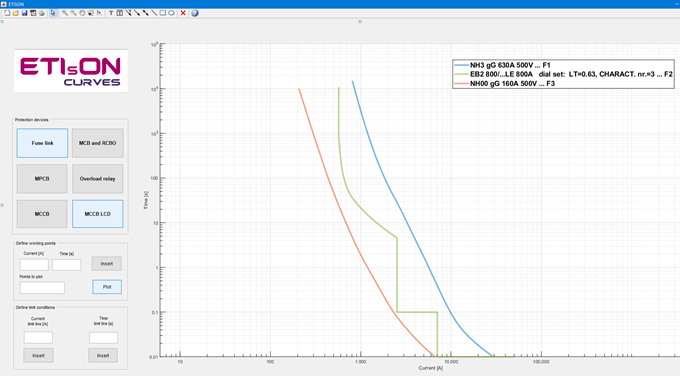Viewport: 680px width, 376px height.
Task: Save the plot using the floppy disk icon
Action: coord(24,13)
